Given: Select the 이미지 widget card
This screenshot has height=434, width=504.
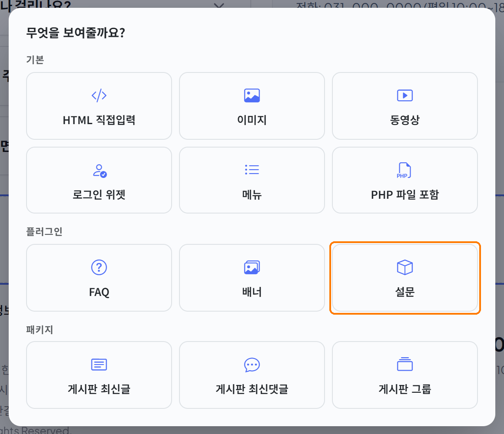Looking at the screenshot, I should point(252,106).
